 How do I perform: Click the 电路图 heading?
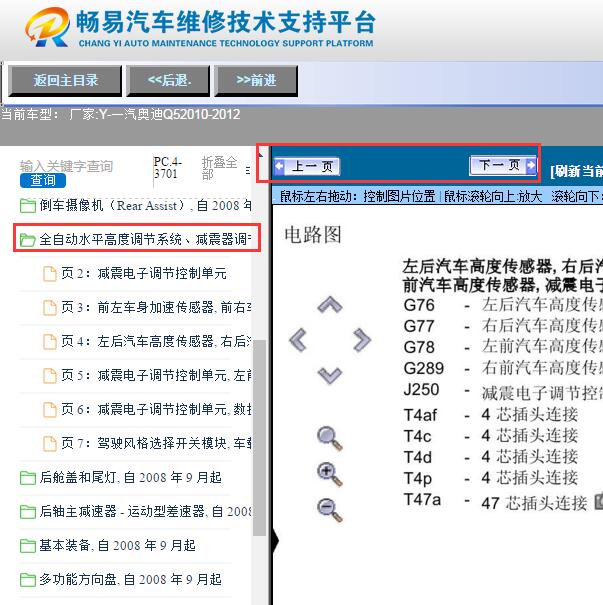click(x=313, y=235)
